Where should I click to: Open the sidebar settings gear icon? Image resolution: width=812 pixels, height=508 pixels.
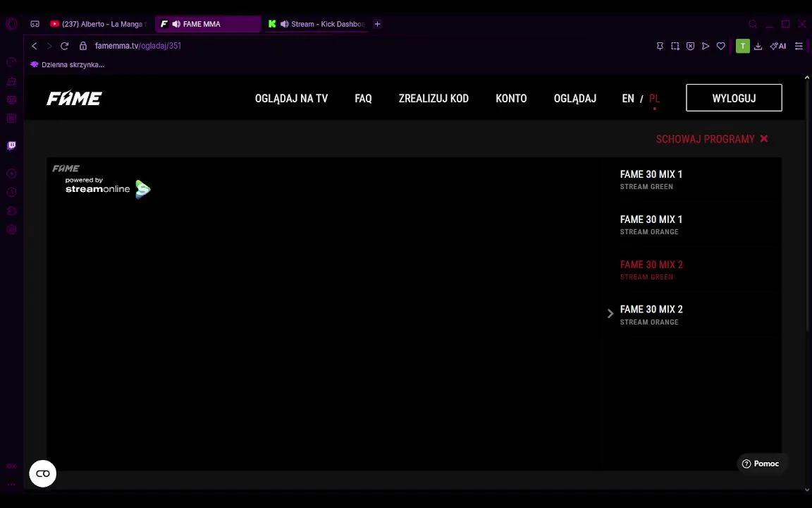(x=11, y=229)
